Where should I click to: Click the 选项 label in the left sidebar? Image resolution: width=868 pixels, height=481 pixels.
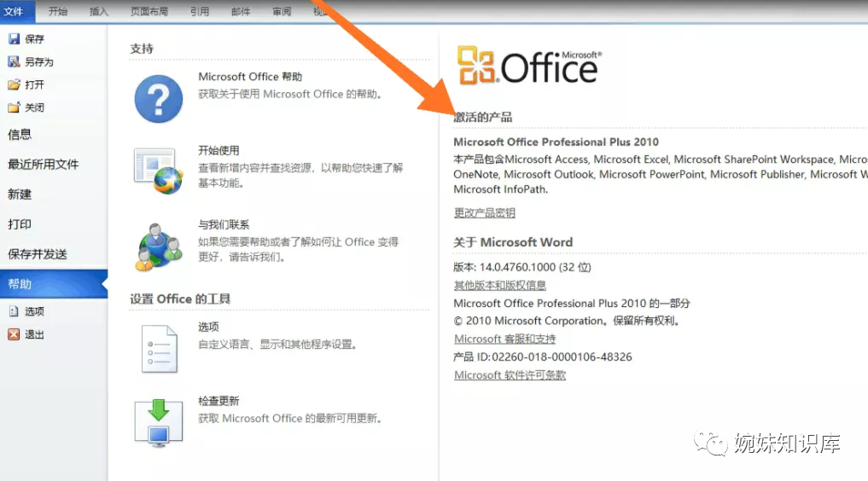coord(34,311)
